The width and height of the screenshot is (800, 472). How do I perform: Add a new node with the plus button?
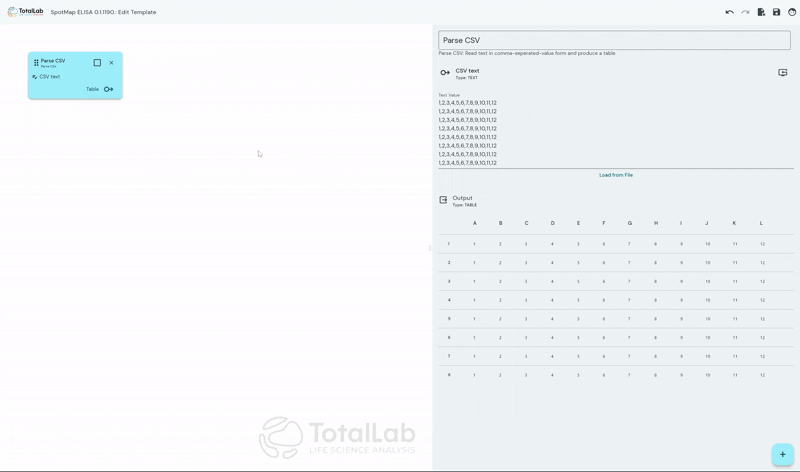pos(782,454)
